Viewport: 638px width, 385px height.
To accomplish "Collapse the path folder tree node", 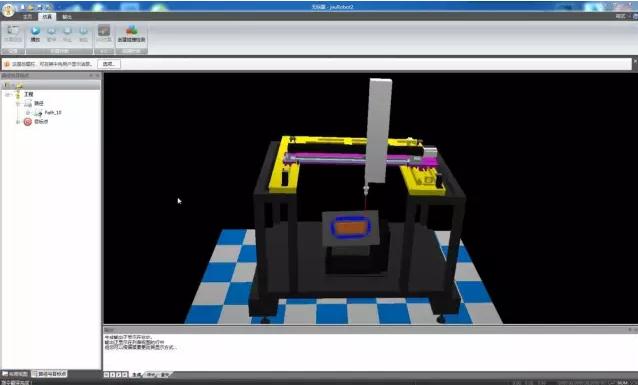I will pyautogui.click(x=18, y=104).
